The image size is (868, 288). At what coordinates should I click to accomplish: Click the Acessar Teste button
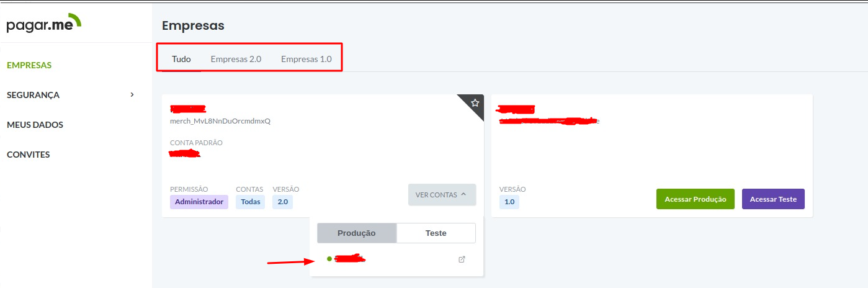[x=773, y=199]
